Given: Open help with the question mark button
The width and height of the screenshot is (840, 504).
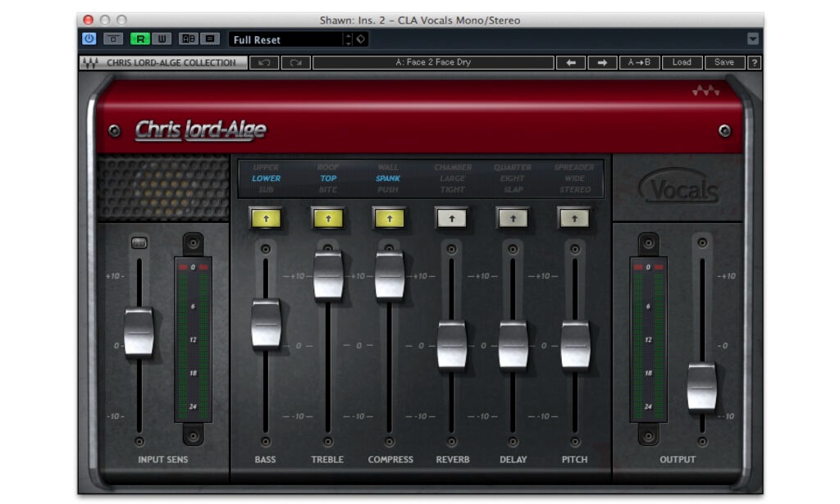Looking at the screenshot, I should 755,62.
